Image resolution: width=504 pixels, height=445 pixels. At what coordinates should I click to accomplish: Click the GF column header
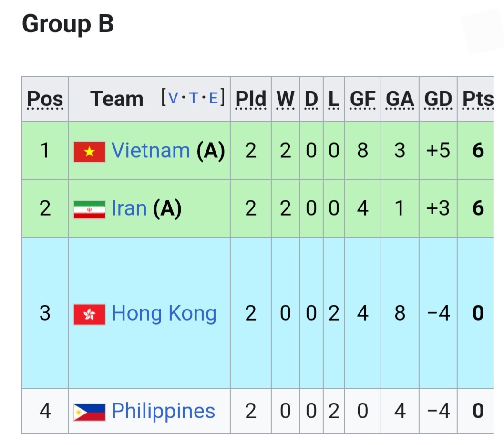coord(363,99)
